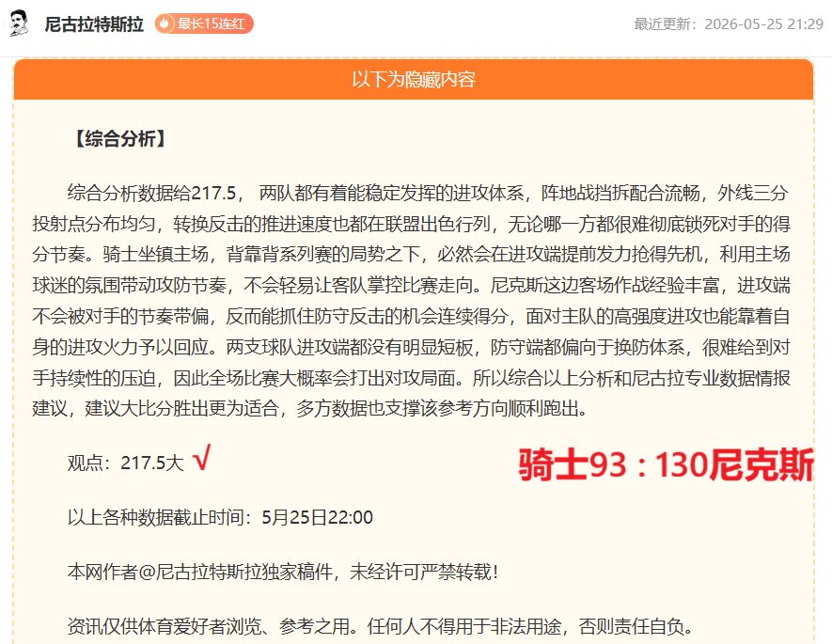This screenshot has height=644, width=832.
Task: Open the 尼古拉特斯拉 author name link
Action: 94,24
